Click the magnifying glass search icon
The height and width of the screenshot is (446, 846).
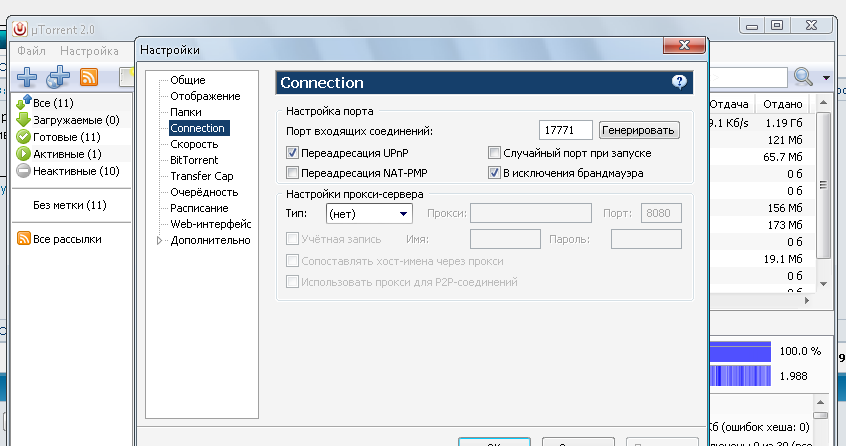(803, 77)
